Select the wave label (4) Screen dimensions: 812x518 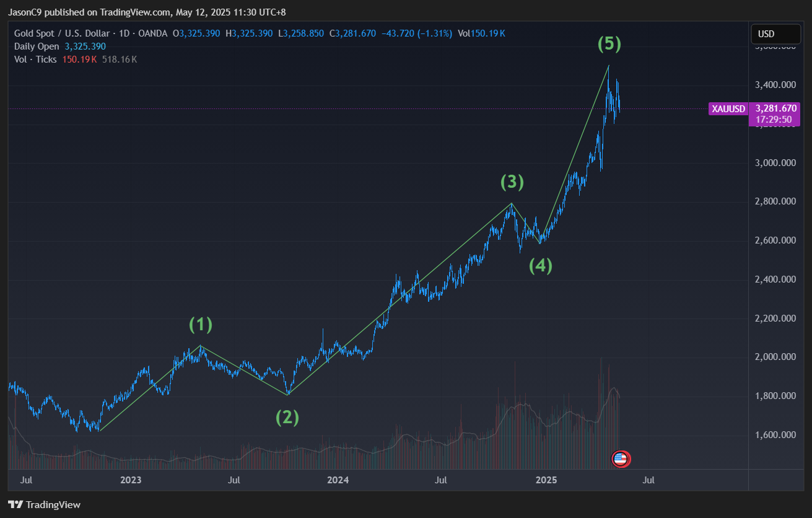tap(540, 265)
